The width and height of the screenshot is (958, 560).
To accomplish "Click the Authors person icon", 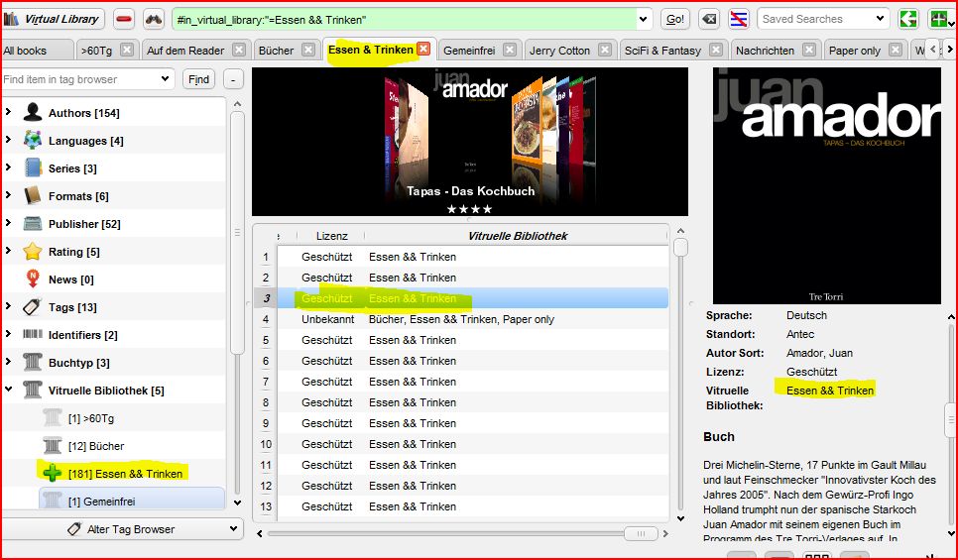I will 33,112.
